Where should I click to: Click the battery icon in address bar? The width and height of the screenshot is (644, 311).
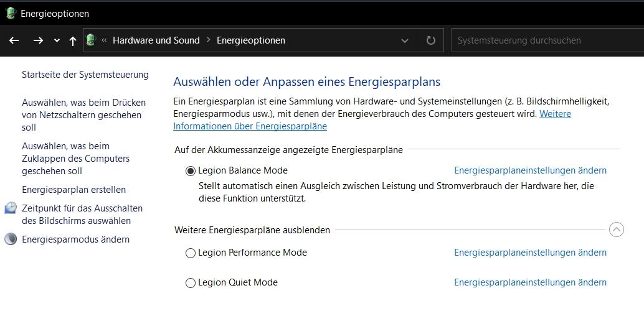[91, 40]
